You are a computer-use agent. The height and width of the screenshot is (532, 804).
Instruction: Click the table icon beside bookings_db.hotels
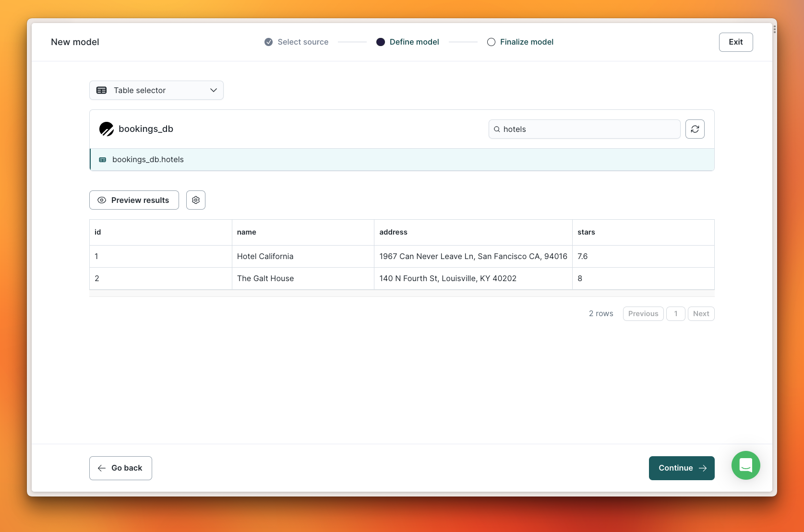(102, 159)
